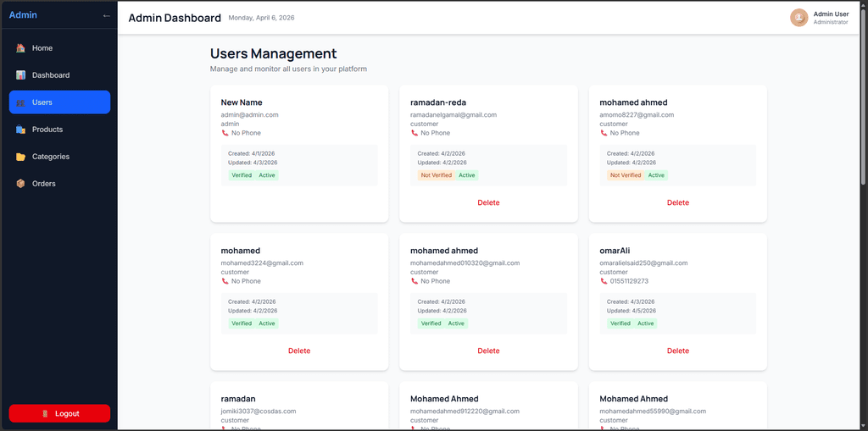Click the Users icon in sidebar
This screenshot has width=868, height=431.
pyautogui.click(x=20, y=102)
